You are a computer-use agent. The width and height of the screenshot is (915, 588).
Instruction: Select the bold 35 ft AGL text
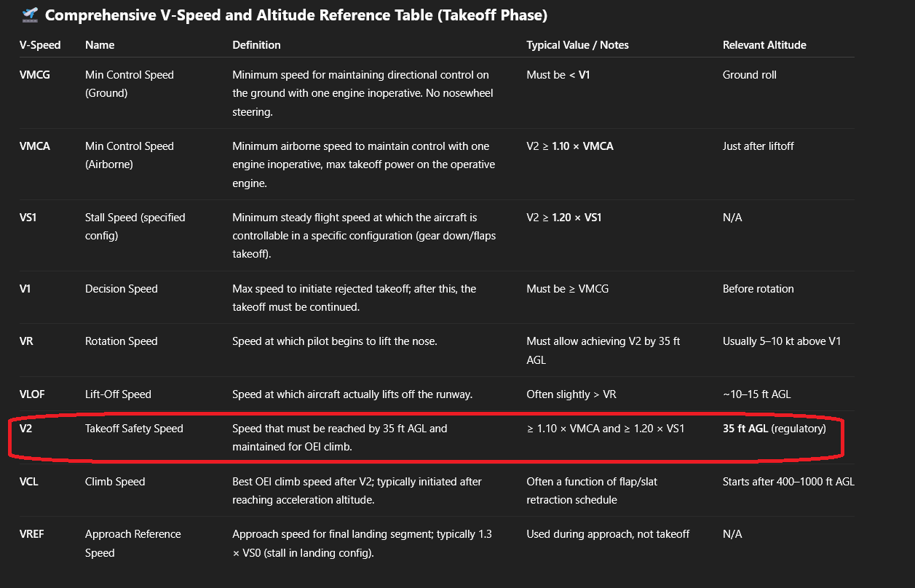[745, 429]
